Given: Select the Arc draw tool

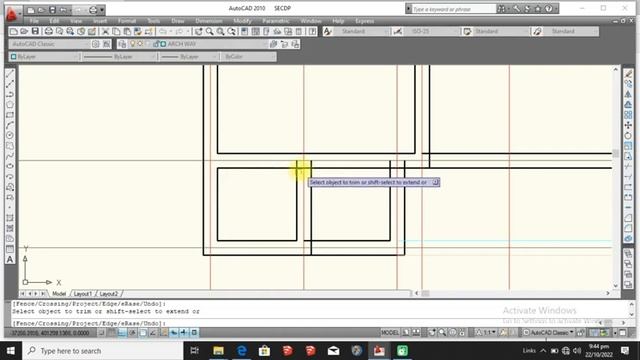Looking at the screenshot, I should [10, 125].
